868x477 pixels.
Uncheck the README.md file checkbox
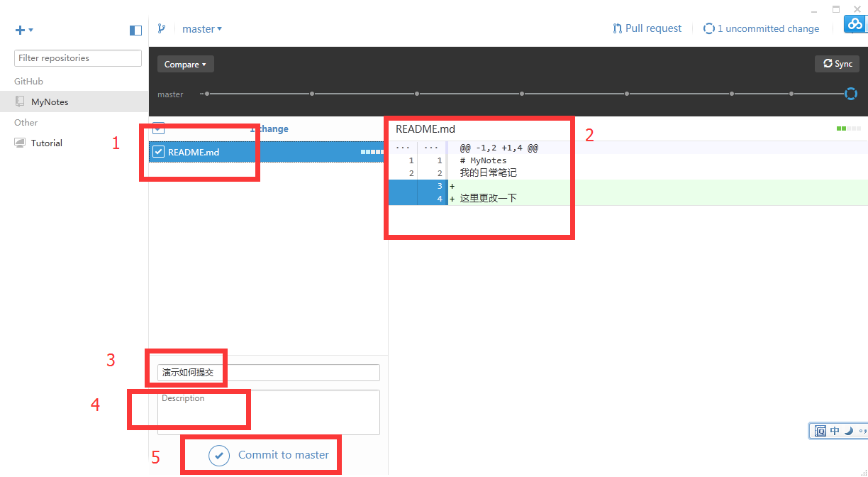[159, 151]
